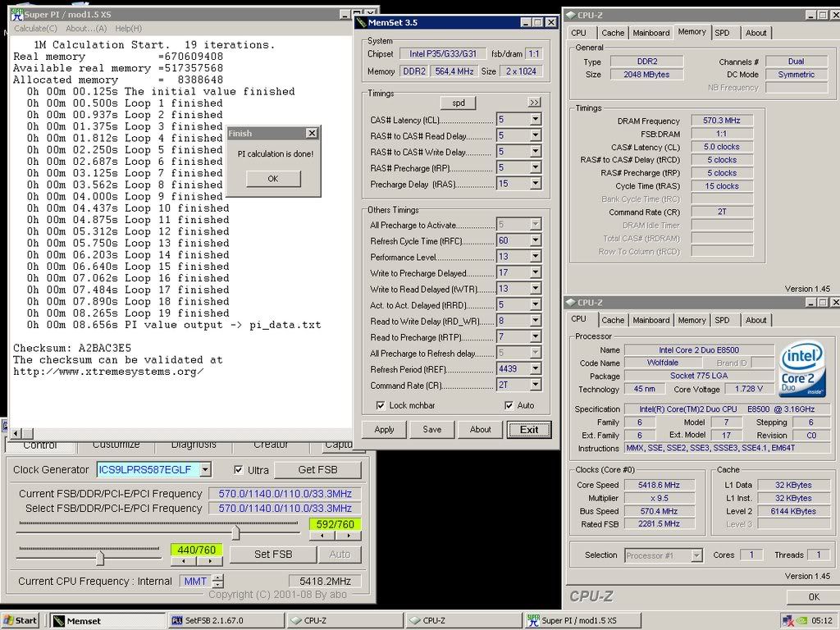
Task: Open Refresh Period (tREF) dropdown
Action: tap(535, 368)
